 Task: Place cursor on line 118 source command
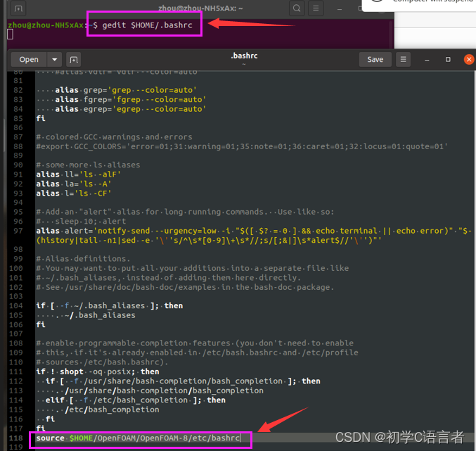tap(138, 438)
